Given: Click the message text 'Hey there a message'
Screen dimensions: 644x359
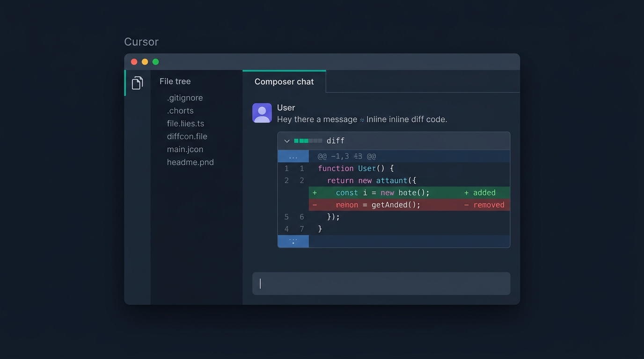Looking at the screenshot, I should [x=317, y=119].
